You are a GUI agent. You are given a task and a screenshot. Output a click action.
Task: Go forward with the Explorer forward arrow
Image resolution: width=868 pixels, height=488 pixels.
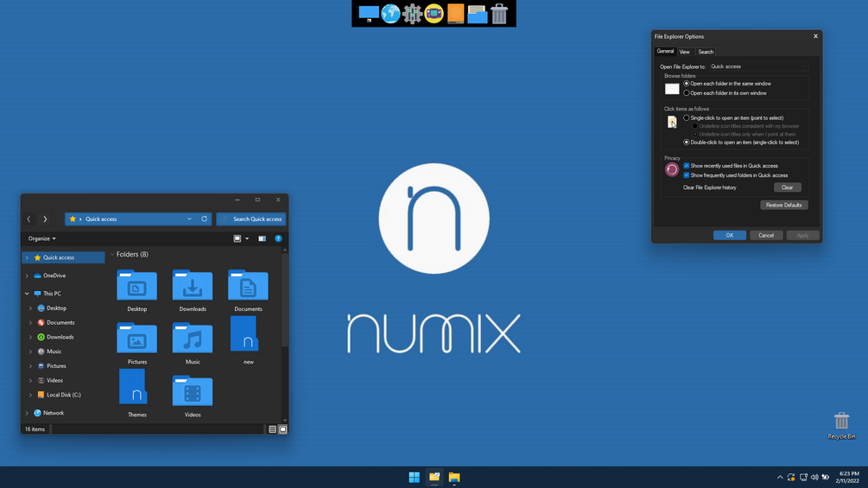[x=45, y=219]
